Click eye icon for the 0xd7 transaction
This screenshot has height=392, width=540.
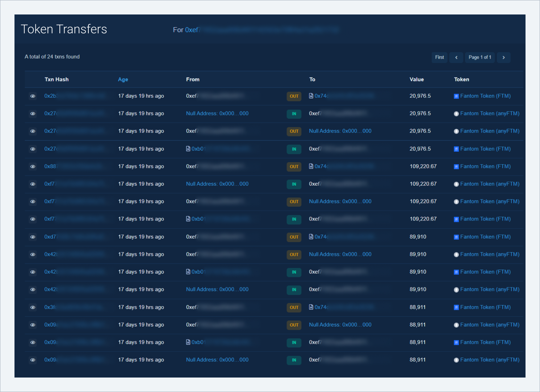(x=33, y=237)
